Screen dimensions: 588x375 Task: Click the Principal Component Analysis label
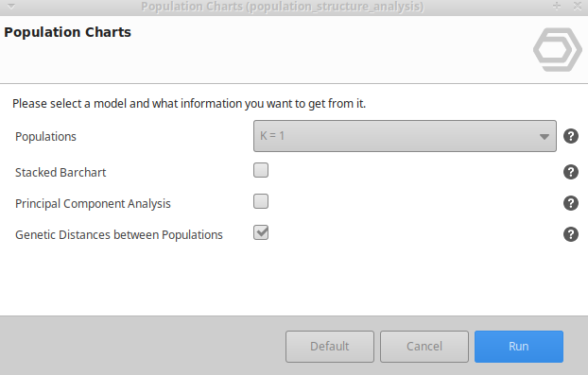(x=93, y=203)
